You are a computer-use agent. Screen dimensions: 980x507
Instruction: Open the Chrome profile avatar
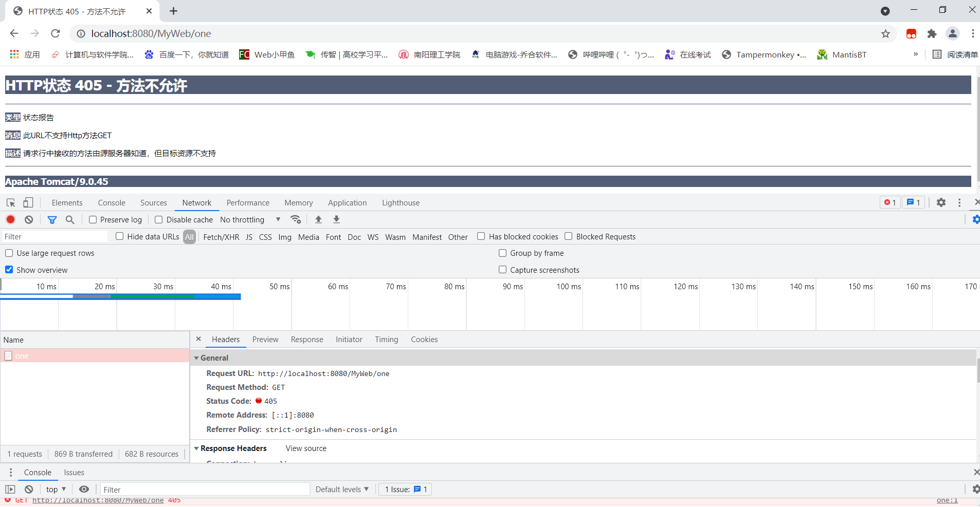(953, 33)
